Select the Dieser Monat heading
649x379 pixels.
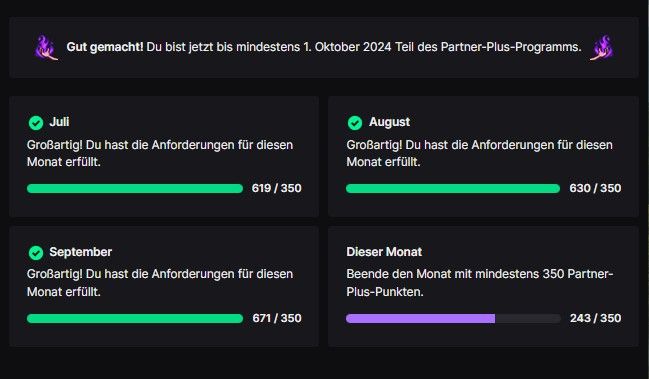pyautogui.click(x=384, y=252)
